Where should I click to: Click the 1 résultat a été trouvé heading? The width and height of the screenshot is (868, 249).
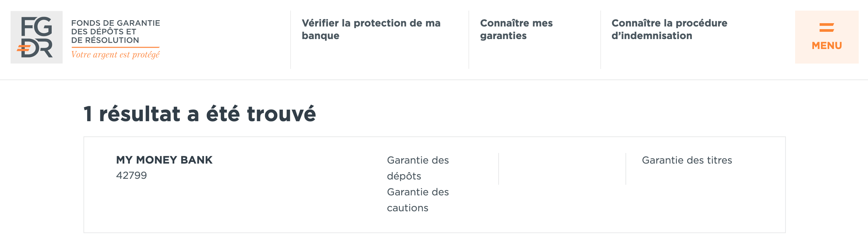(x=199, y=114)
